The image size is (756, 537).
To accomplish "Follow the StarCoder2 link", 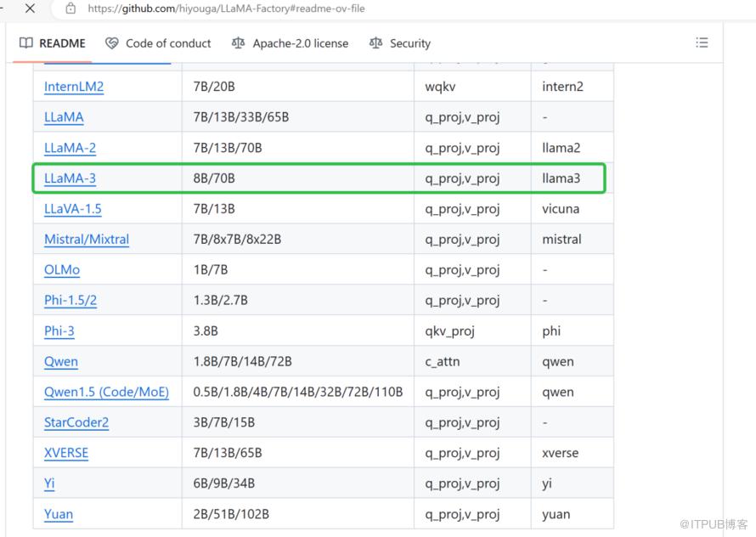I will 76,423.
